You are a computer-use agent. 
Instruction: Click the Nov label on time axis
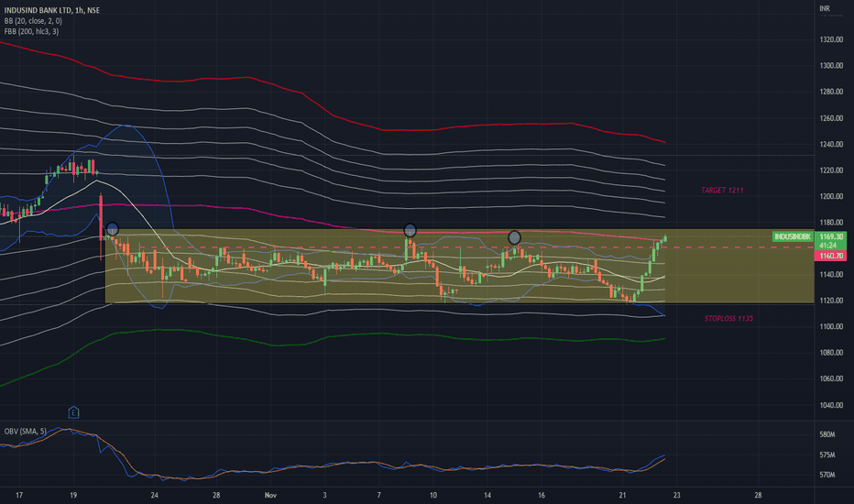point(270,495)
